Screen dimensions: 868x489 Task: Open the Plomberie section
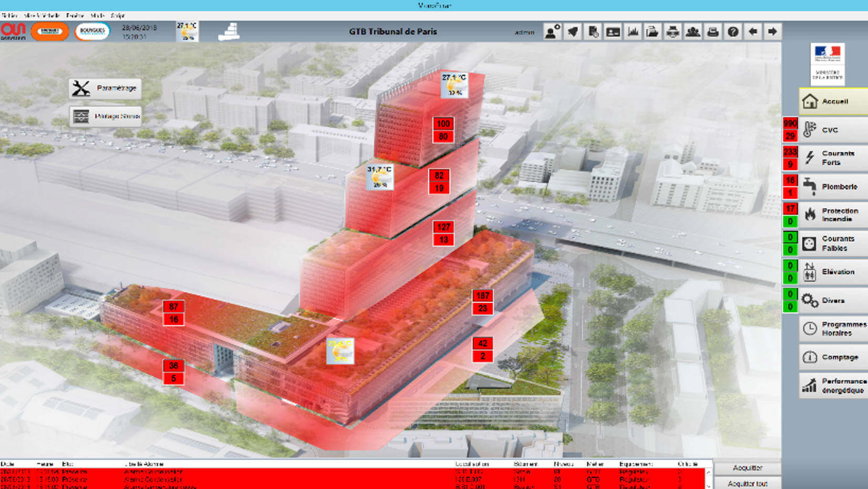click(x=833, y=187)
